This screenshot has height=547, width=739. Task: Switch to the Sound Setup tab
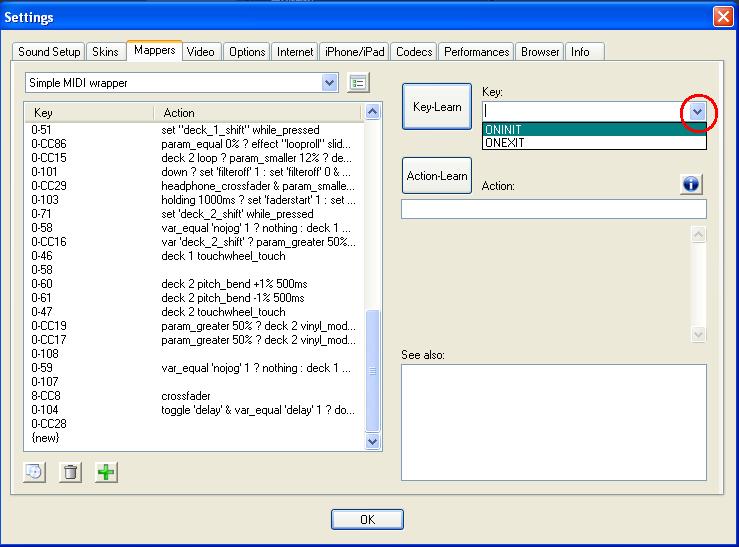[x=49, y=52]
